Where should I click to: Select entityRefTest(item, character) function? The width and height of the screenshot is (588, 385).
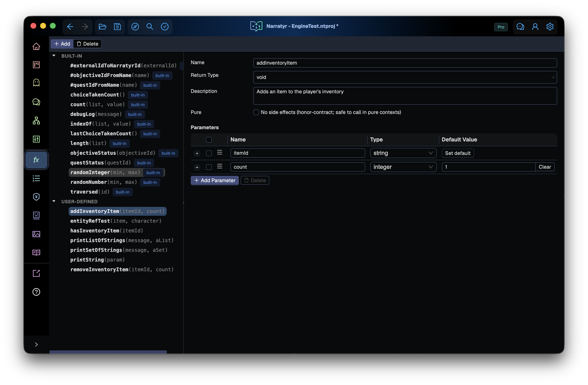coord(116,221)
